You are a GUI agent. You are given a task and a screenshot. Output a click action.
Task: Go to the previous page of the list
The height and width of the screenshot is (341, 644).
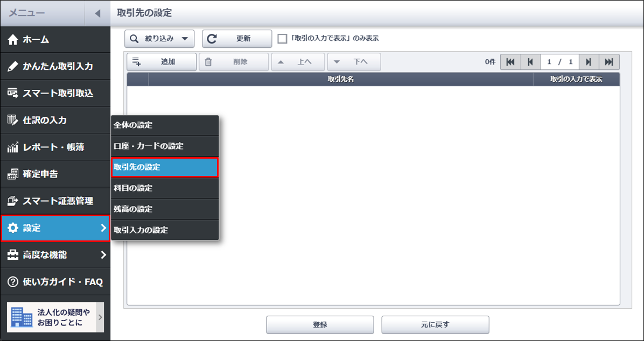click(x=530, y=62)
